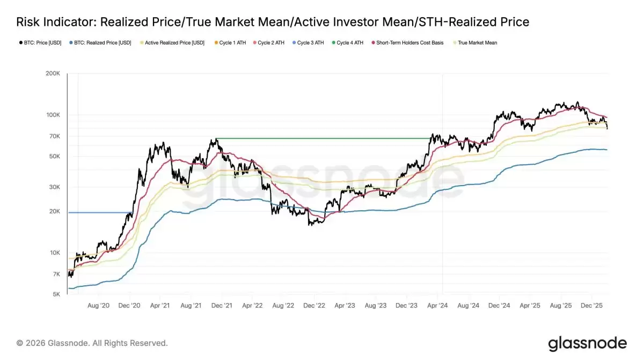The width and height of the screenshot is (644, 362).
Task: Click the Risk Indicator chart title
Action: pyautogui.click(x=273, y=22)
